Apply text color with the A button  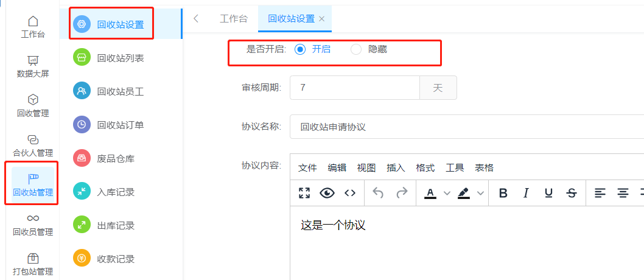430,193
